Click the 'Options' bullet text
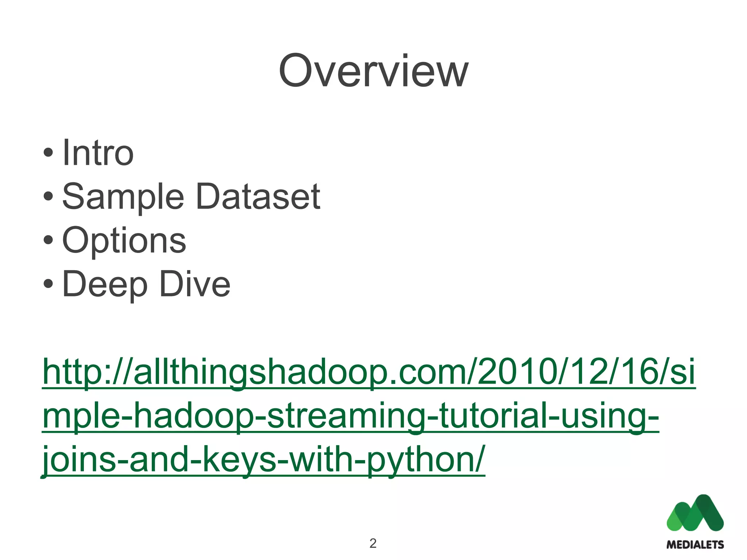The height and width of the screenshot is (560, 747). click(x=124, y=241)
